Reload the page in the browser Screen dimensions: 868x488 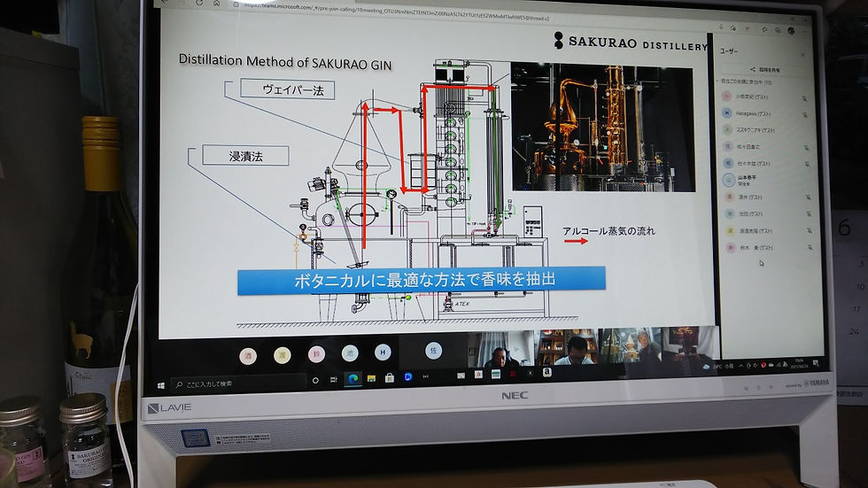[x=199, y=3]
